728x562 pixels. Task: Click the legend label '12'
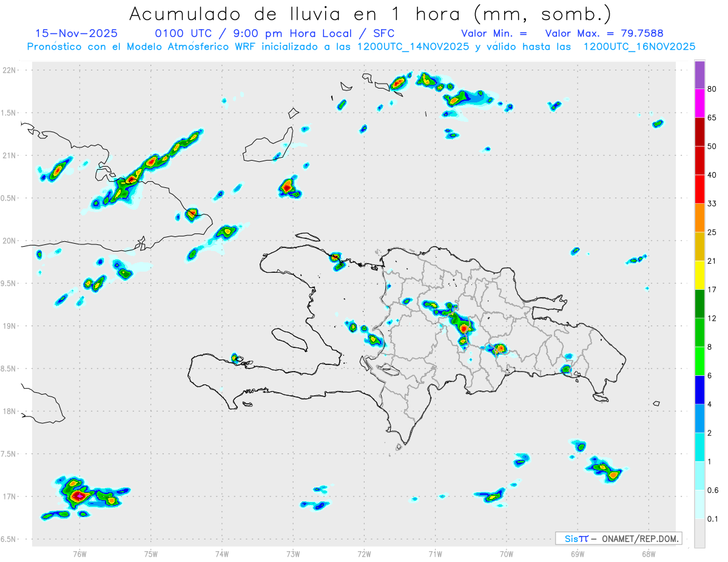[x=712, y=318]
